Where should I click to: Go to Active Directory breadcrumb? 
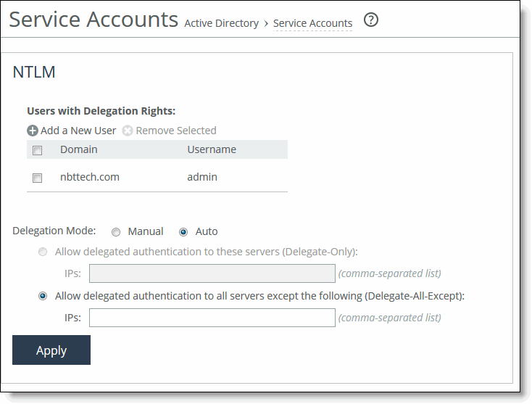pyautogui.click(x=221, y=23)
